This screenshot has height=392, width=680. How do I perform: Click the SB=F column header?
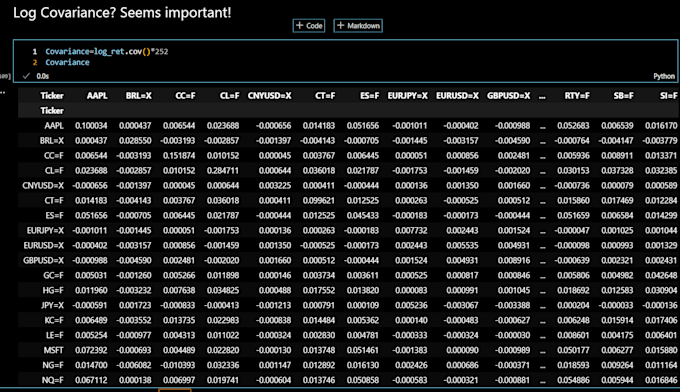click(x=623, y=96)
